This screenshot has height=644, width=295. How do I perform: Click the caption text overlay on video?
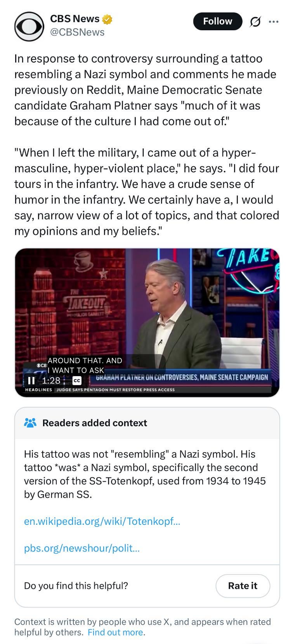point(85,365)
